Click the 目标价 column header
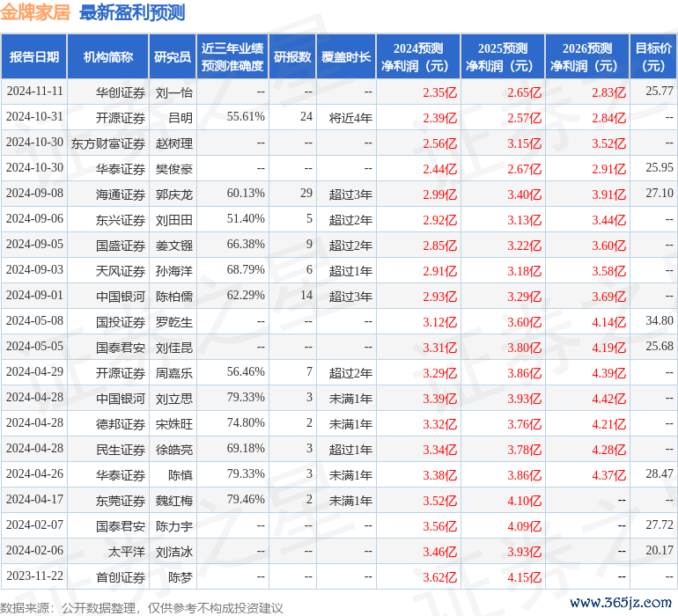Viewport: 678px width, 616px height. tap(653, 57)
